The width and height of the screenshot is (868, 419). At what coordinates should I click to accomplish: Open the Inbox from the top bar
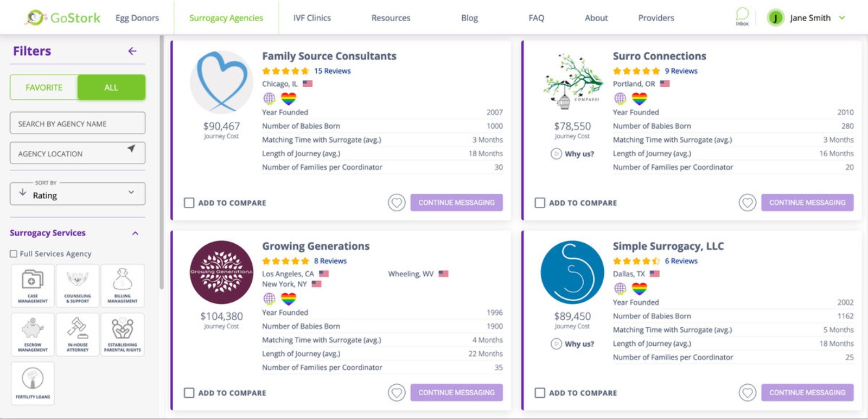(x=741, y=16)
